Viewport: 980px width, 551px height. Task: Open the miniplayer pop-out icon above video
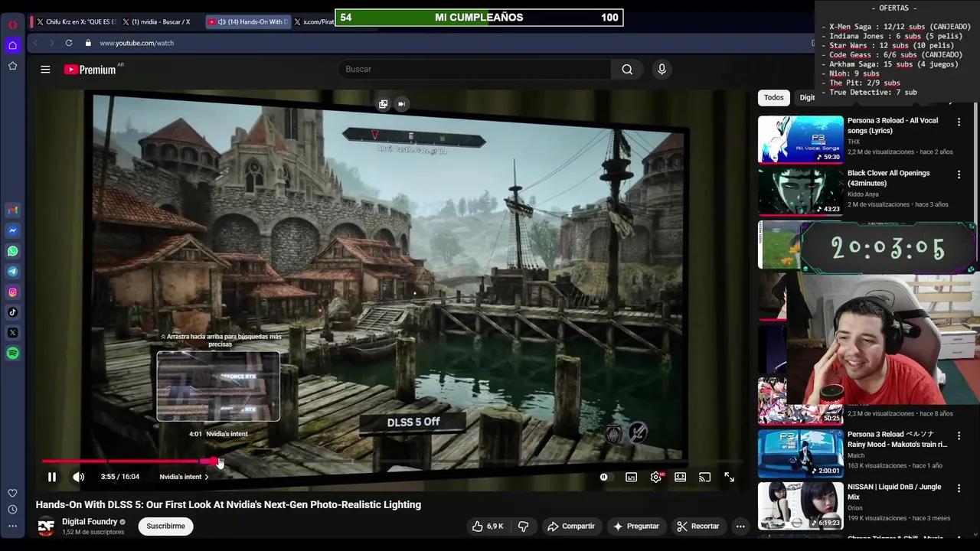[x=383, y=104]
